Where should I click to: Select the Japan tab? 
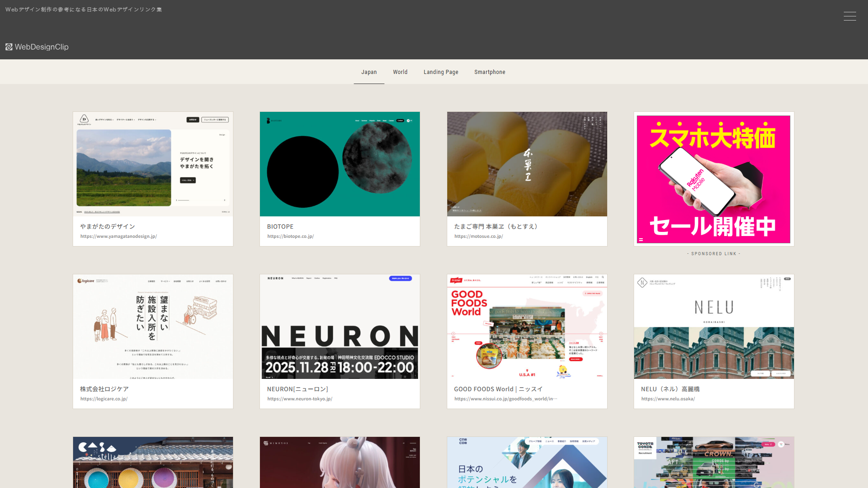369,72
